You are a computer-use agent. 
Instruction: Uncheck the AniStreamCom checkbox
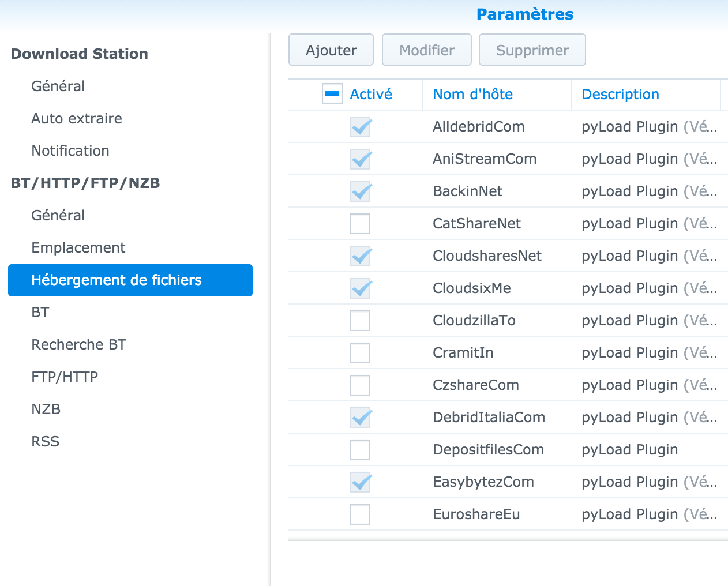coord(360,159)
